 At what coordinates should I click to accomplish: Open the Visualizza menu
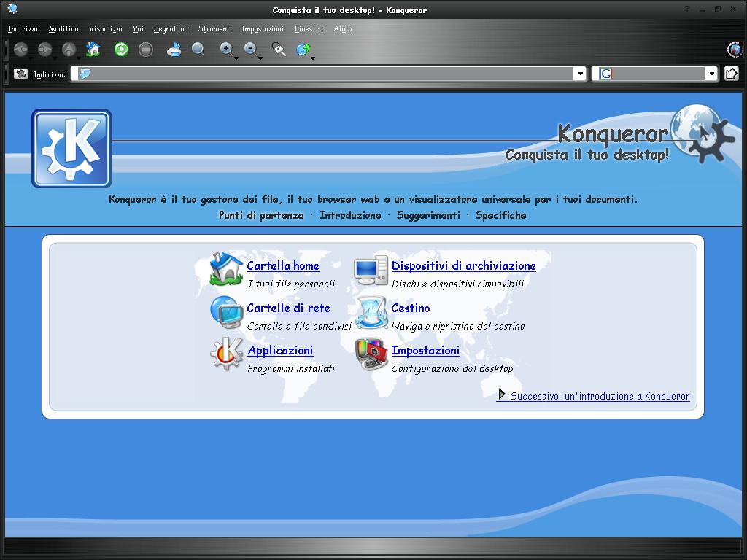pos(106,29)
